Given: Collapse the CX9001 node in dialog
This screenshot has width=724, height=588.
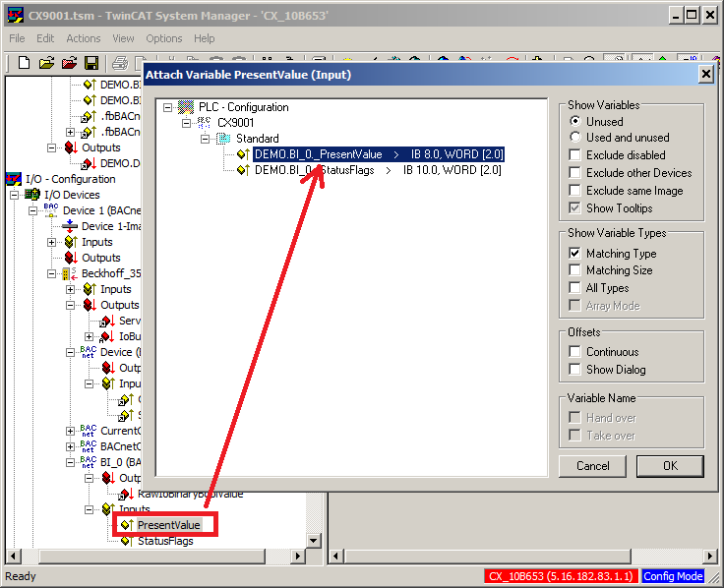Looking at the screenshot, I should [186, 123].
